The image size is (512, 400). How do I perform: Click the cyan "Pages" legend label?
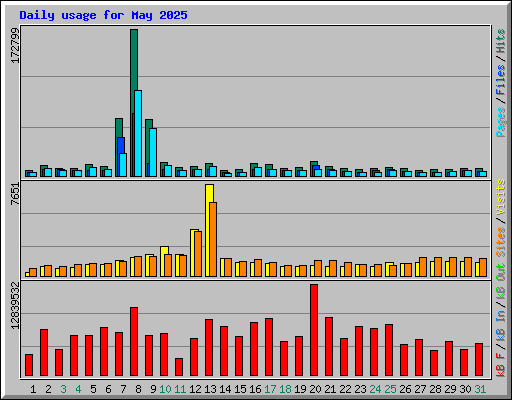pyautogui.click(x=500, y=122)
